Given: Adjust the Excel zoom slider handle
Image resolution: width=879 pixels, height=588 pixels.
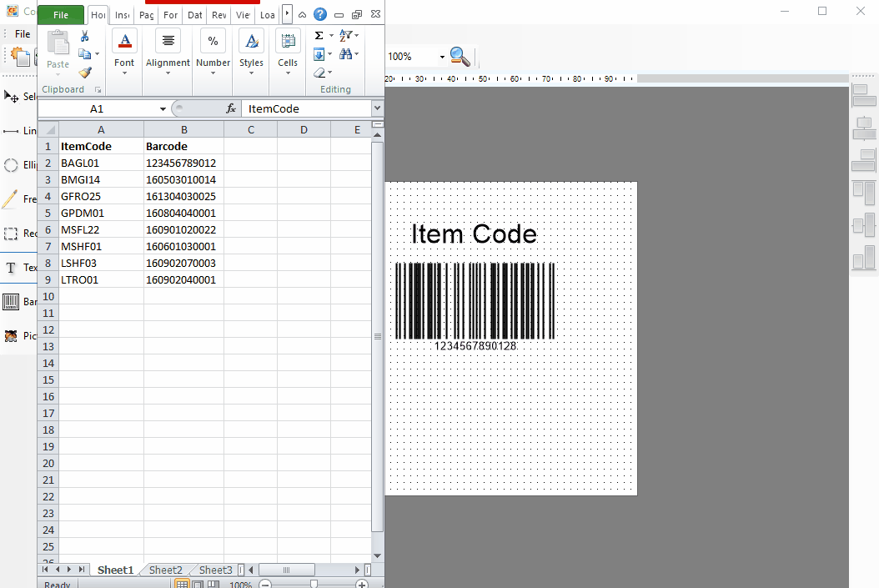Looking at the screenshot, I should point(314,585).
